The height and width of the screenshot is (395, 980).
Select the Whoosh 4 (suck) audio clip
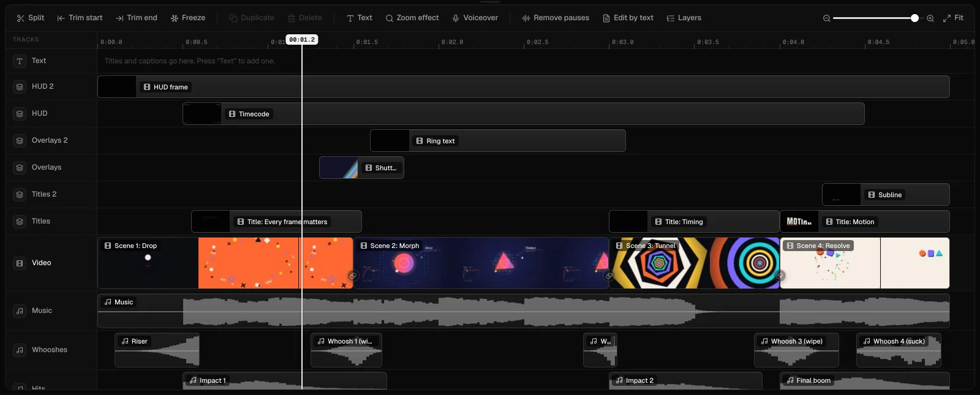pyautogui.click(x=899, y=350)
